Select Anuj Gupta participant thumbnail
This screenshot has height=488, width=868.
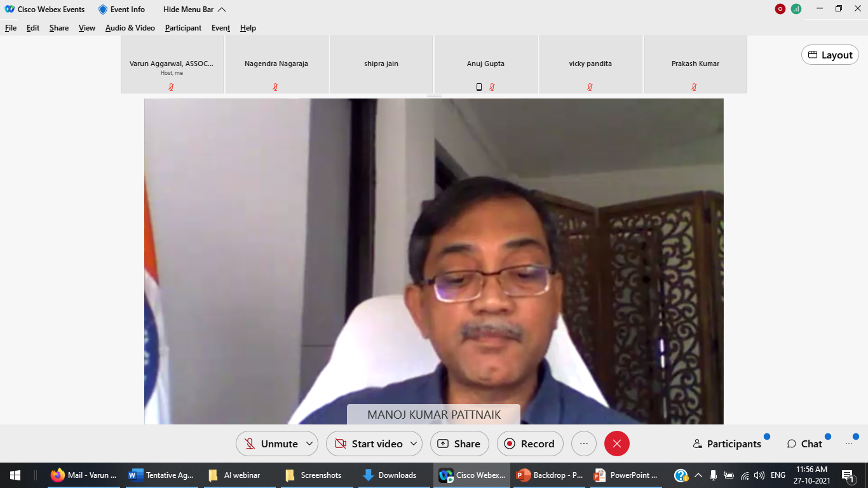click(x=486, y=65)
